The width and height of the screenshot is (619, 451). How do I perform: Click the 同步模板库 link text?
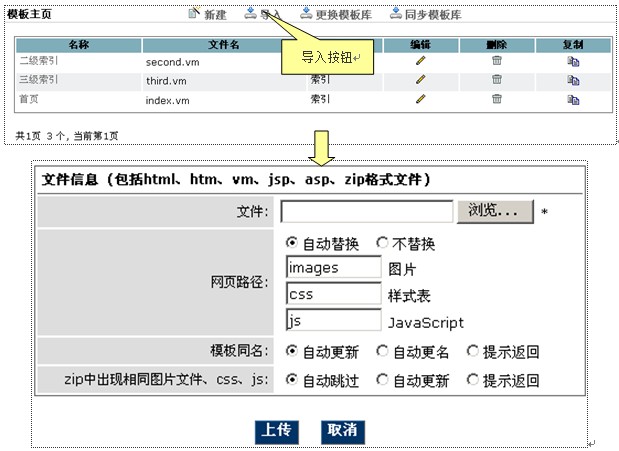click(433, 15)
